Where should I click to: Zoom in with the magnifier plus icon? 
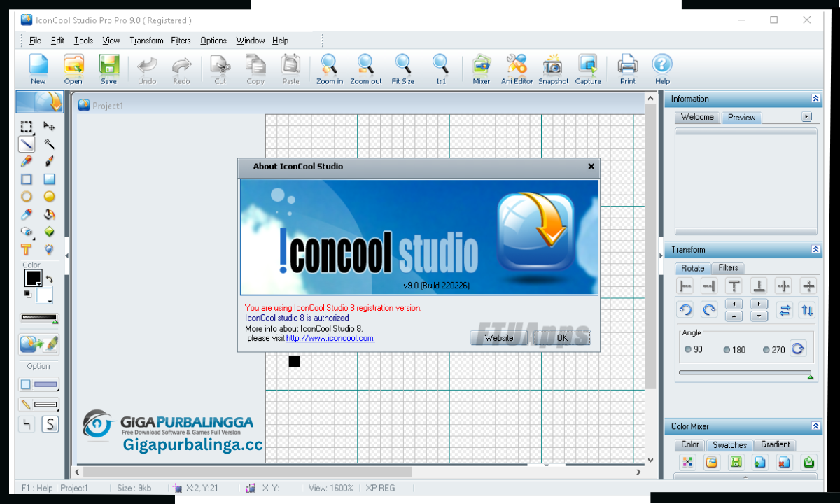point(330,69)
